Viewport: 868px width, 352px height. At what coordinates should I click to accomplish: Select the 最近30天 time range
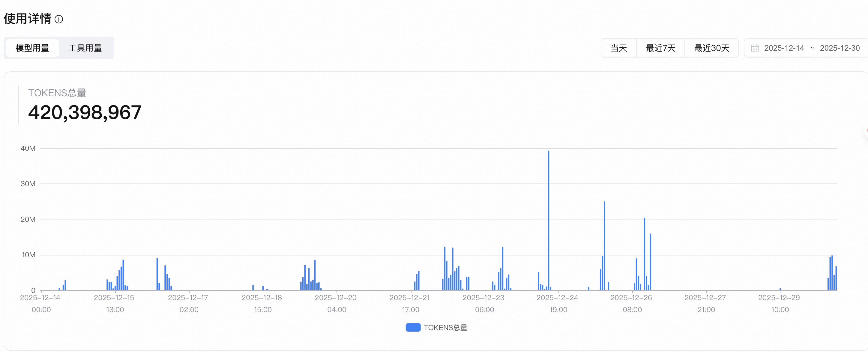711,48
